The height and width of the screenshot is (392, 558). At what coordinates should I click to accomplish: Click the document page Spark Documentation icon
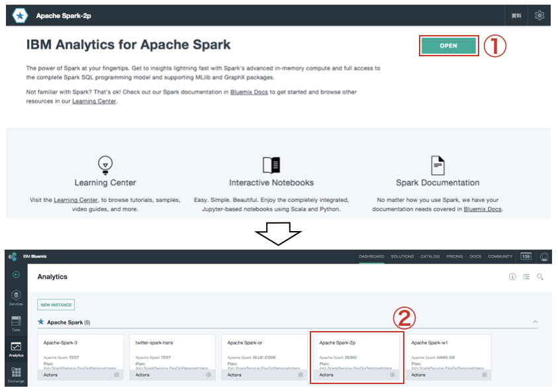[x=438, y=165]
